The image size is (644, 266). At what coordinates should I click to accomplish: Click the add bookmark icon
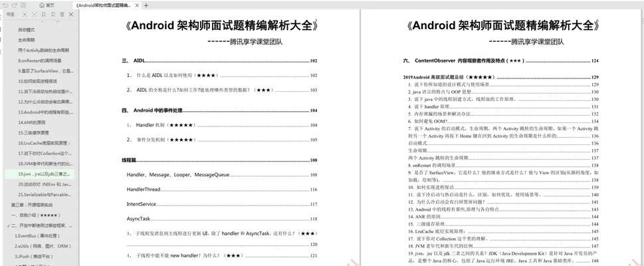pos(44,15)
